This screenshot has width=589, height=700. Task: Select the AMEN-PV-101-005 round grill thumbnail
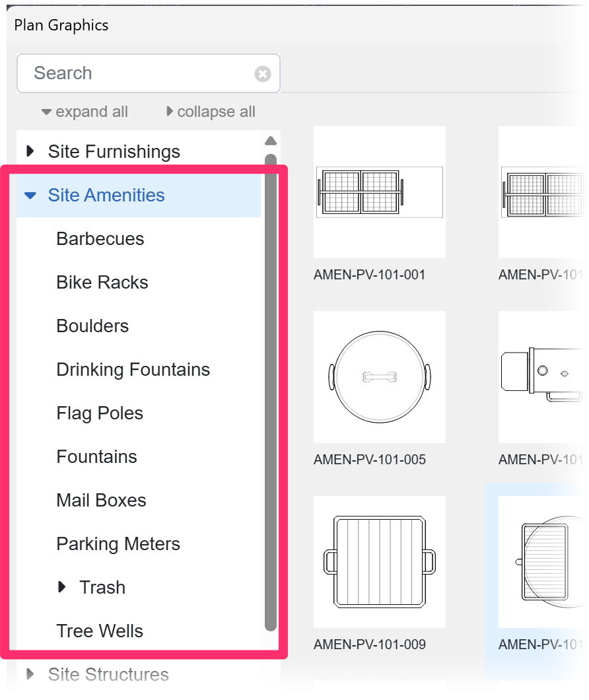click(379, 376)
